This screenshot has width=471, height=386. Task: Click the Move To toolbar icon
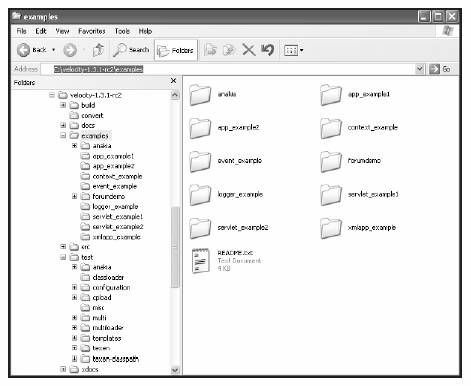(210, 50)
